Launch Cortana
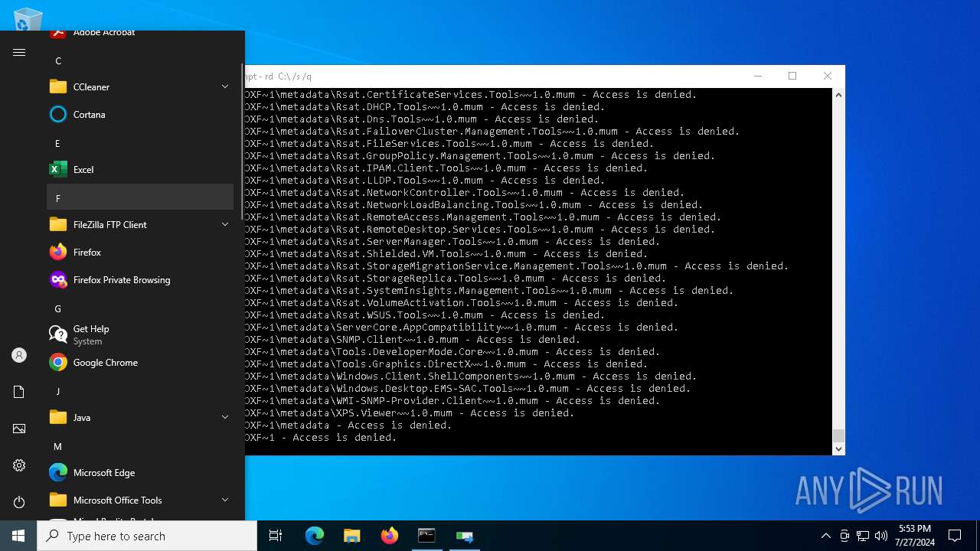Image resolution: width=980 pixels, height=551 pixels. [140, 114]
